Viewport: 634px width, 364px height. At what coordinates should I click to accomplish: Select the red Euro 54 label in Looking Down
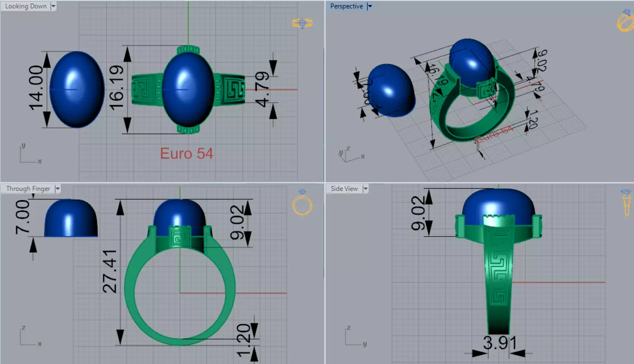click(x=187, y=153)
